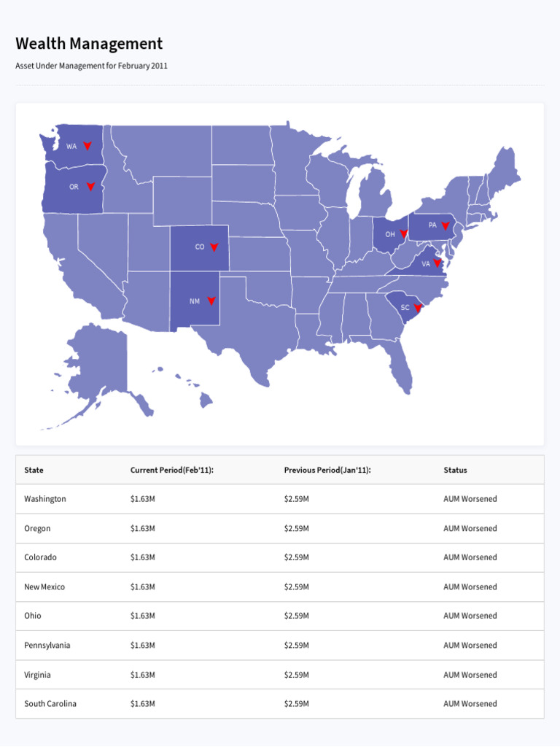Click the red arrow marker on New Mexico
Screen dimensions: 560x747
(211, 301)
